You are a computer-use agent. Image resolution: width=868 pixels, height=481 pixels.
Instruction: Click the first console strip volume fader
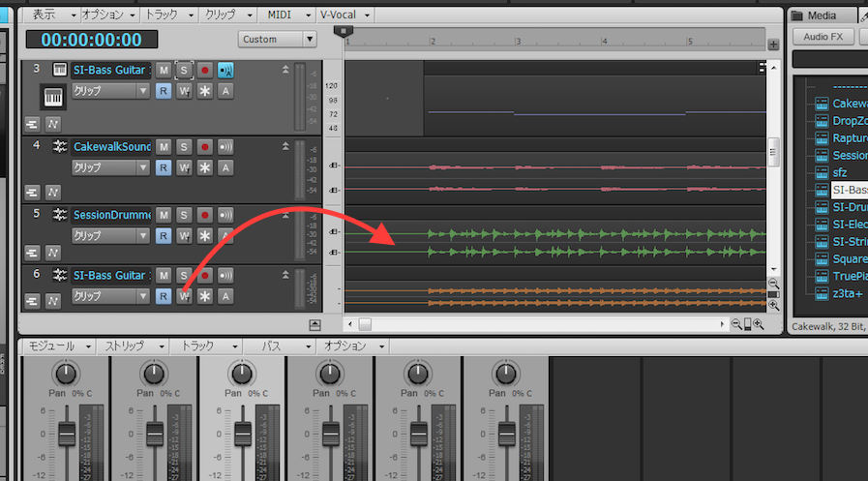click(67, 434)
